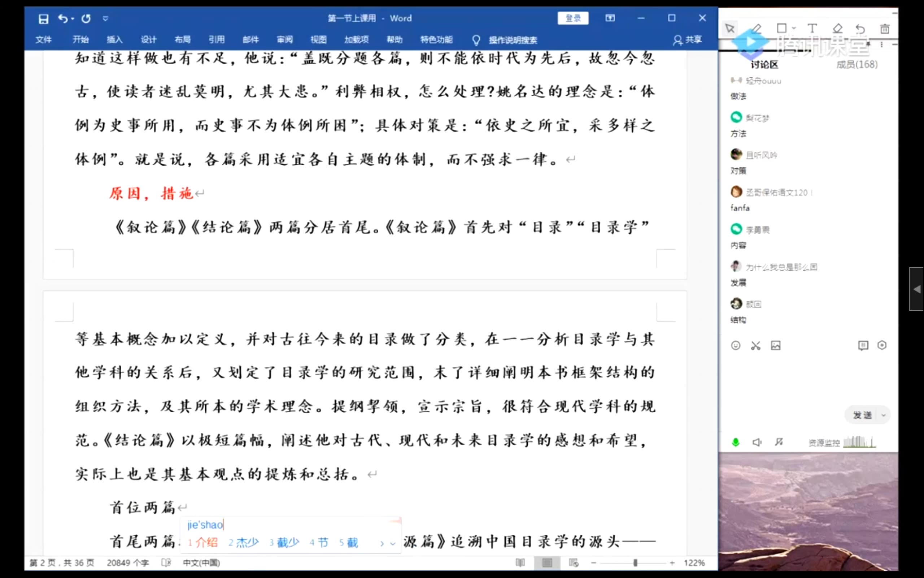
Task: Choose IME candidate 3 截少
Action: pyautogui.click(x=284, y=543)
